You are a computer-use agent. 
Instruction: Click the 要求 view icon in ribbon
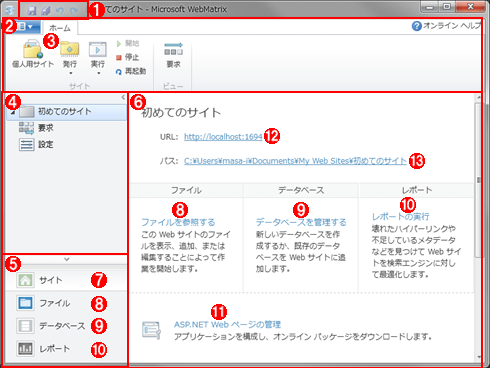click(x=173, y=49)
